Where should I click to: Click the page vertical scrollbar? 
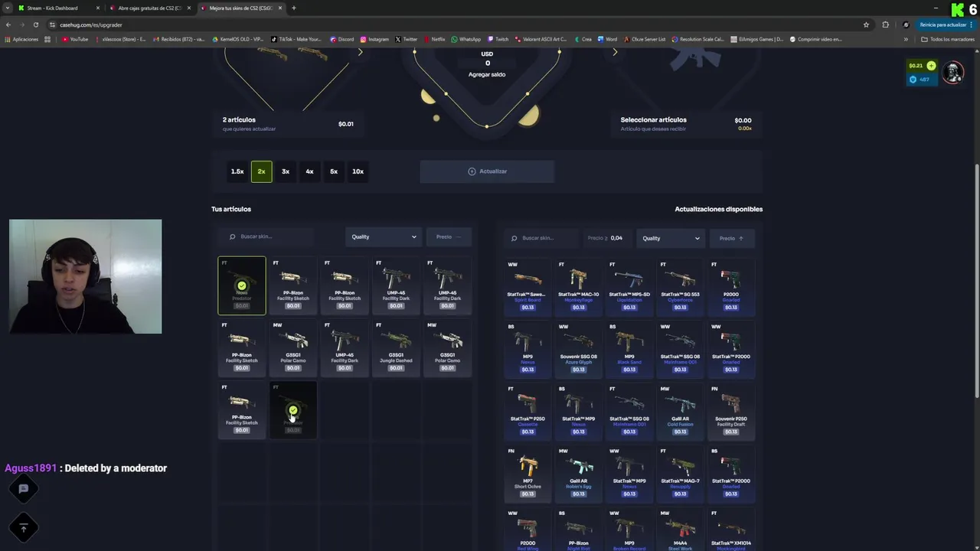tap(976, 279)
